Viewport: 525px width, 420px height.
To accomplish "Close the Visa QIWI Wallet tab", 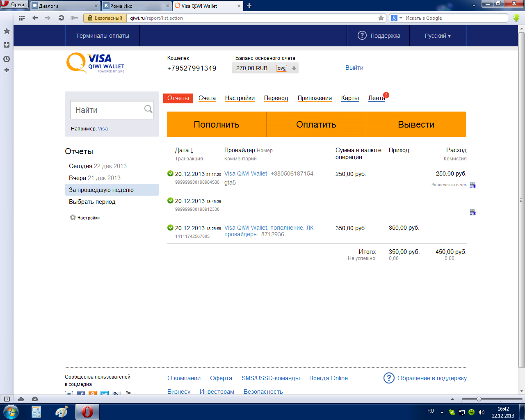I will (239, 6).
